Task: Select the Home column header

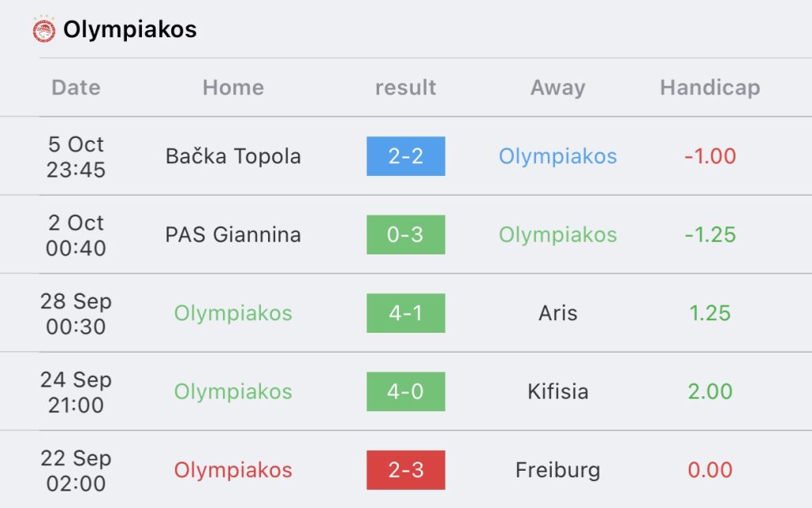Action: point(233,87)
